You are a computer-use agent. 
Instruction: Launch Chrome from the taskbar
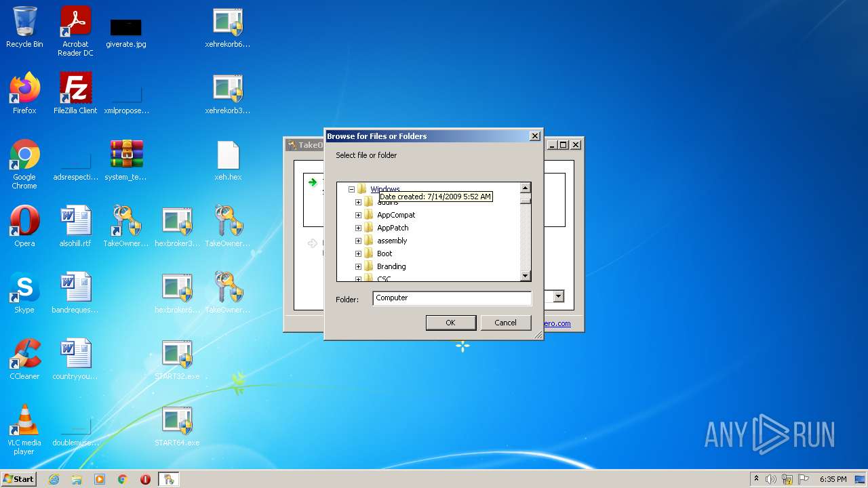(123, 479)
